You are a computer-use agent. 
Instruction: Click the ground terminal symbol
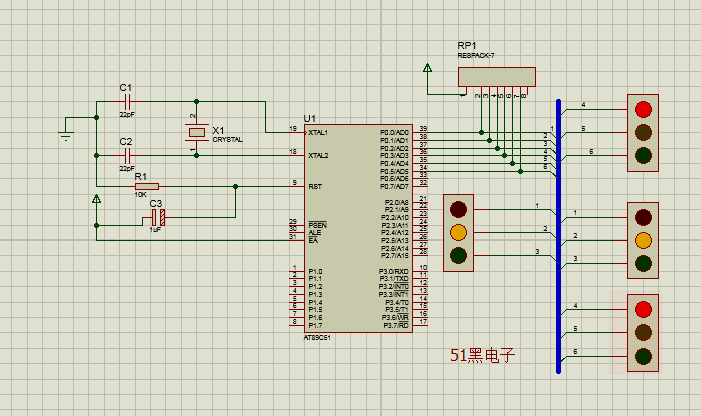66,135
